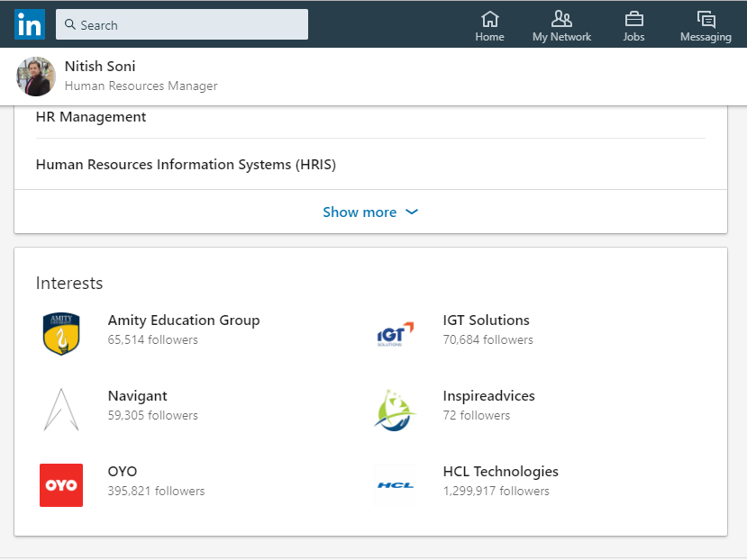Click the Amity Education Group logo

61,334
